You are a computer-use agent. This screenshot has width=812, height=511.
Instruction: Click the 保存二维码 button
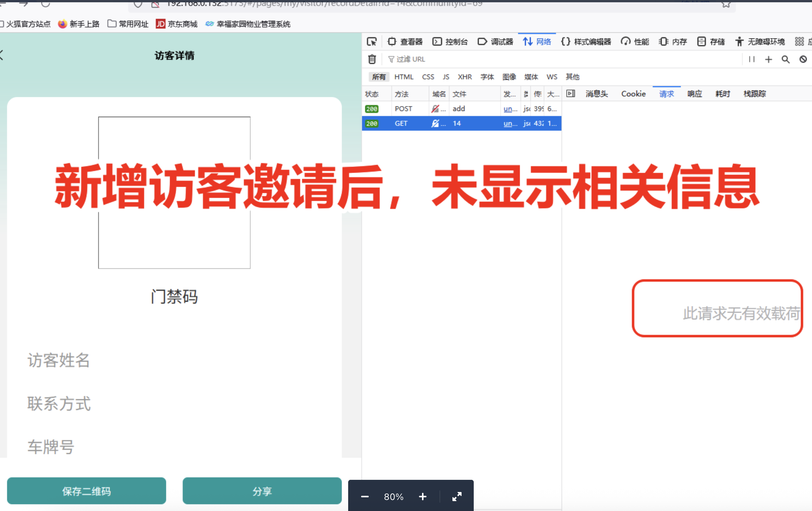tap(86, 491)
